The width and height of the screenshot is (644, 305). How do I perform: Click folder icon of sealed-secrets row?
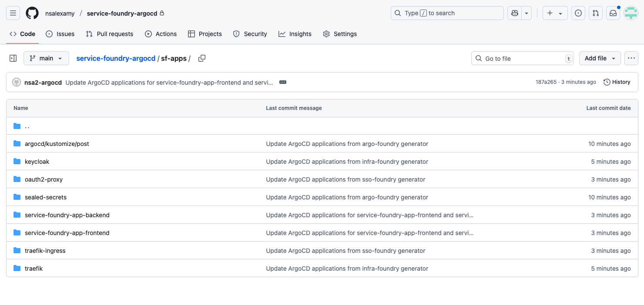click(x=17, y=197)
